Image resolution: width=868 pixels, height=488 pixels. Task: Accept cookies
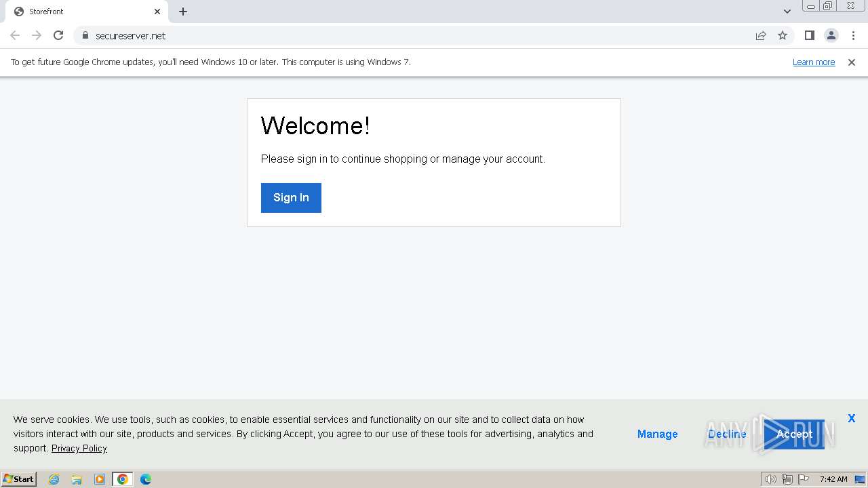(x=794, y=434)
